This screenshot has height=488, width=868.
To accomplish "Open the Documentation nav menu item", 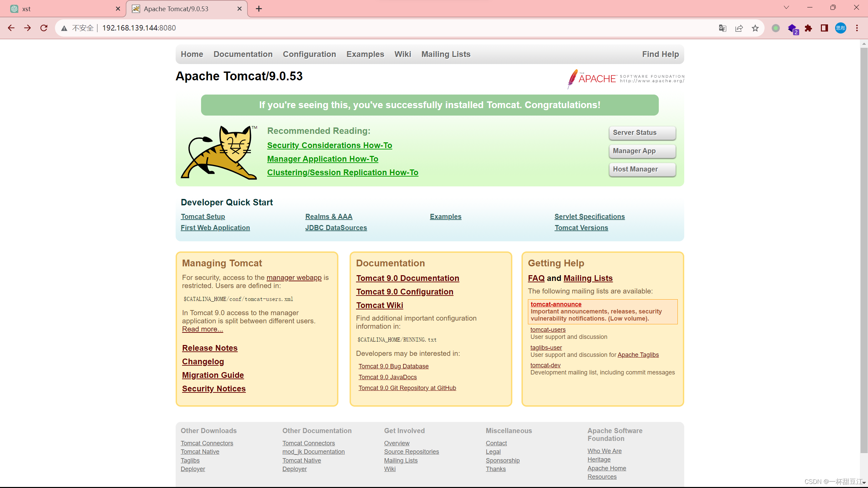I will click(243, 54).
